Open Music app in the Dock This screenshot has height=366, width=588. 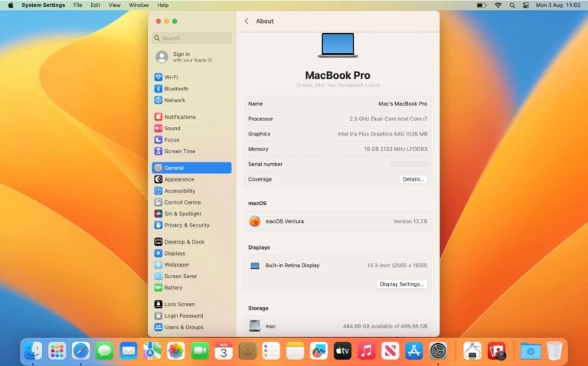click(367, 351)
